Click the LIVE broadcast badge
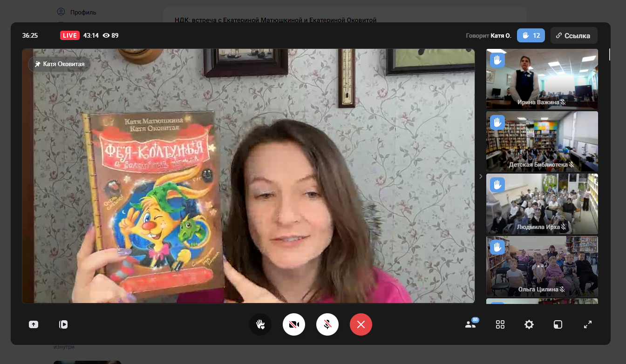 tap(70, 35)
